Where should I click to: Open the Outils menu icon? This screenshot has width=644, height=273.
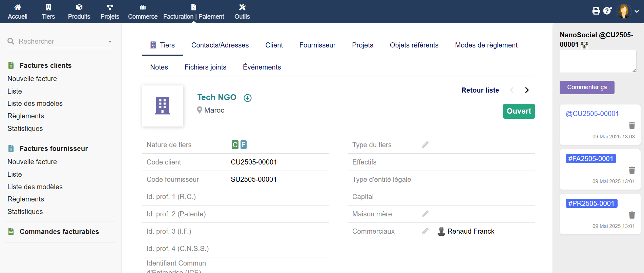point(242,7)
